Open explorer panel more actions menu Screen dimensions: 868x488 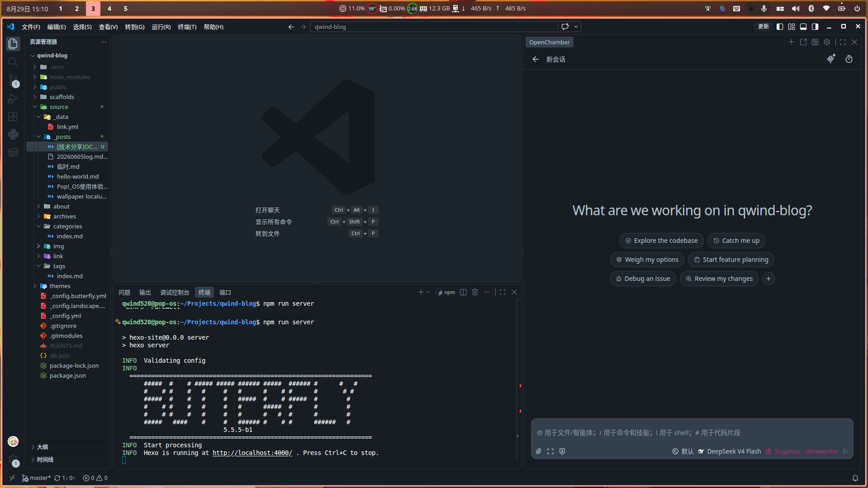pos(104,42)
